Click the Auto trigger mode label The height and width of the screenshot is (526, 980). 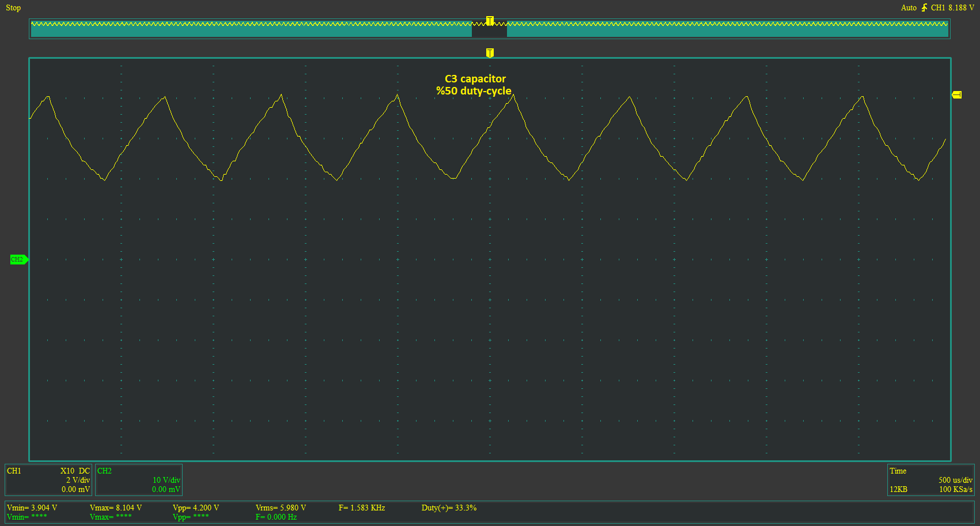[909, 7]
